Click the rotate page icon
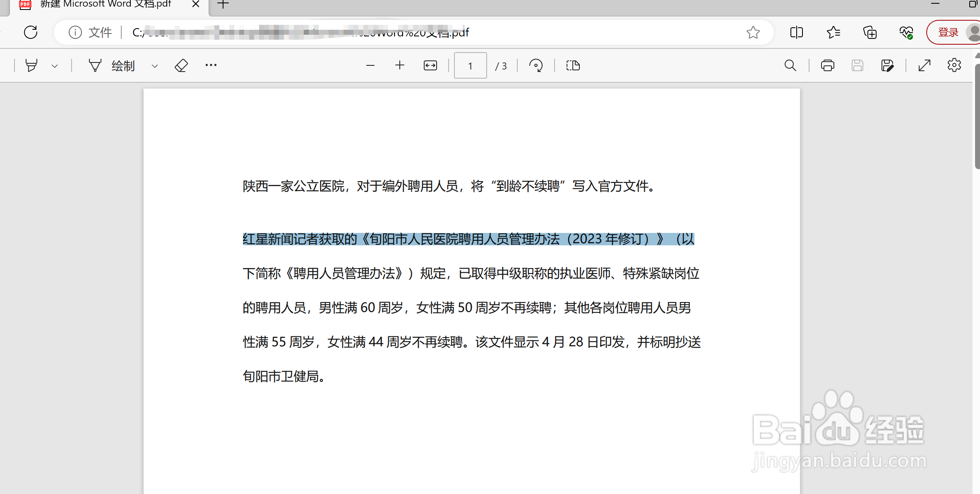The image size is (980, 494). 536,65
